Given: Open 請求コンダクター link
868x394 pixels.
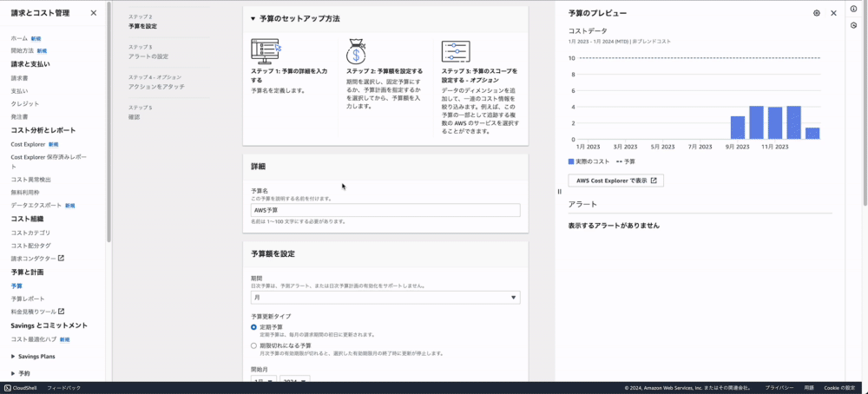Looking at the screenshot, I should click(33, 258).
